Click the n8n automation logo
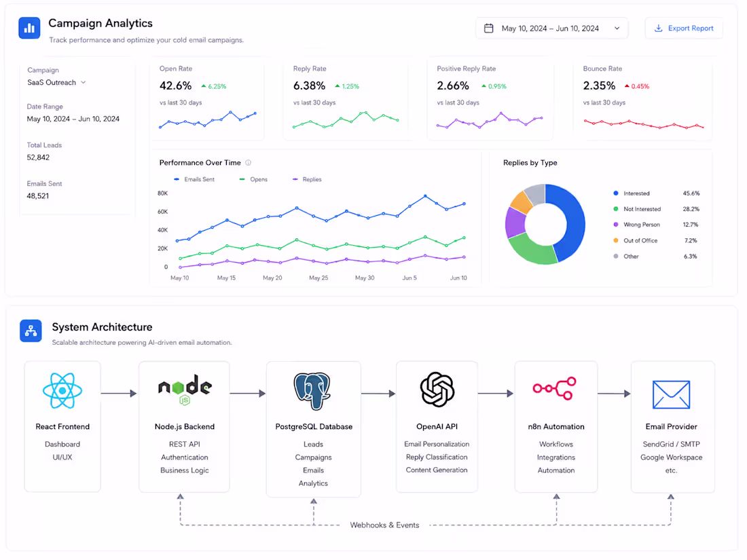 click(x=555, y=388)
